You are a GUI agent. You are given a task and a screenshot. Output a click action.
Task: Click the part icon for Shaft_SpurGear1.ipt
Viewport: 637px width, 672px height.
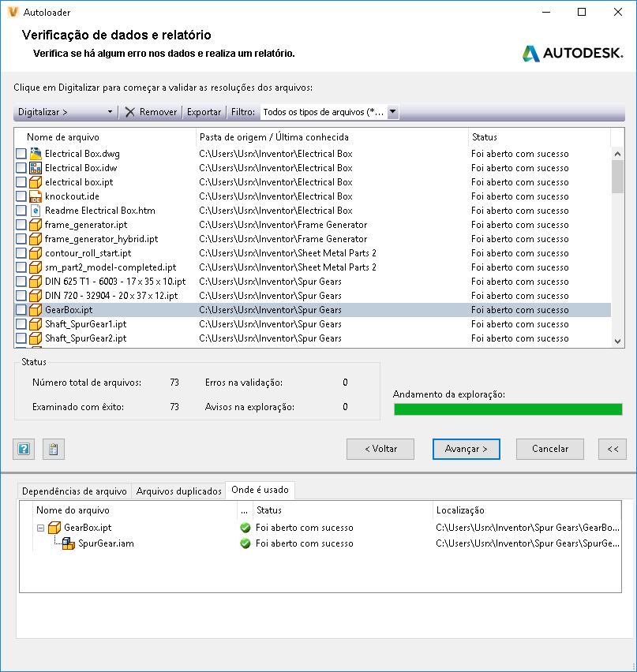tap(36, 323)
